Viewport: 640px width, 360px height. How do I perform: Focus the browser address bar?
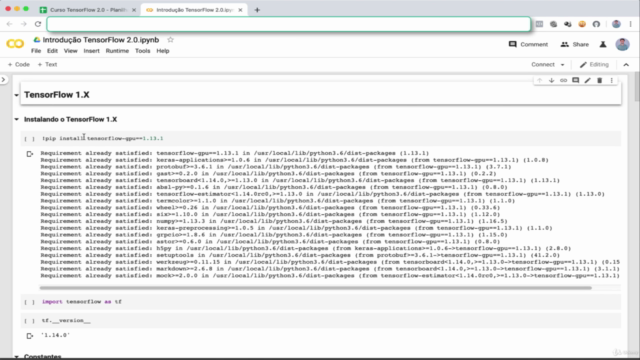coord(289,24)
